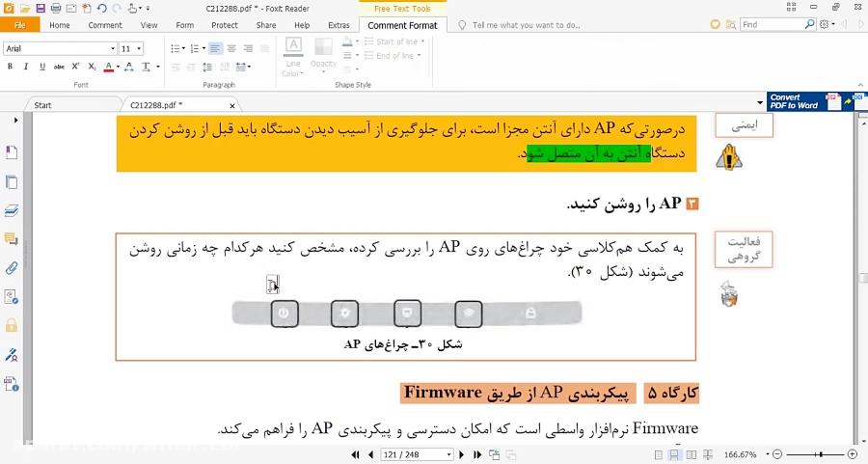The height and width of the screenshot is (464, 868).
Task: Click the Undo arrow in quick toolbar
Action: point(101,9)
